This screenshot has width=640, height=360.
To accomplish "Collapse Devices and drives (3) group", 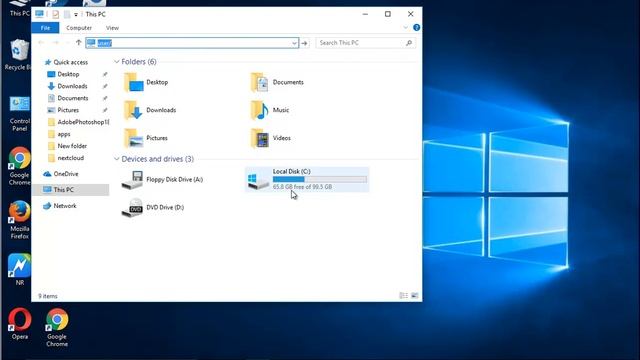I will (x=117, y=159).
